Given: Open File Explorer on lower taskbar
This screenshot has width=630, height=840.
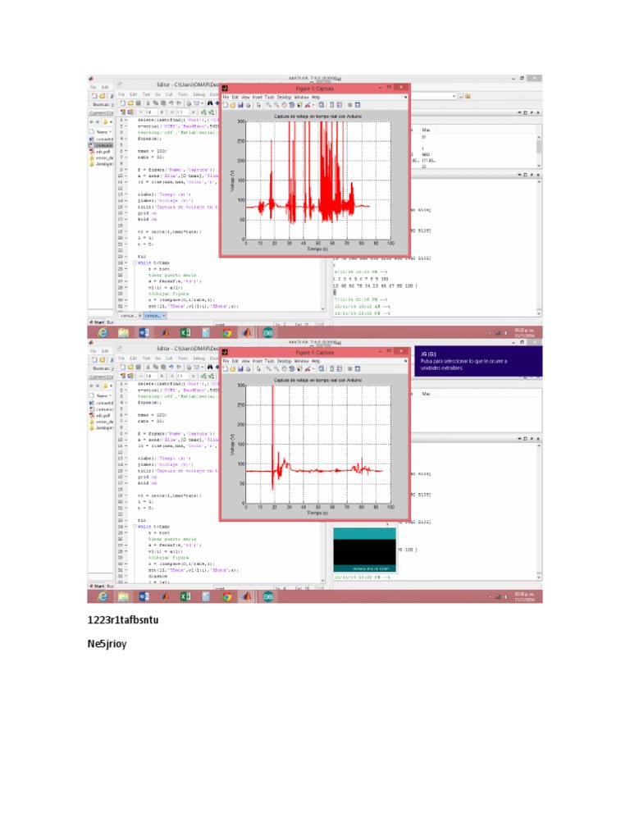Looking at the screenshot, I should [x=123, y=596].
